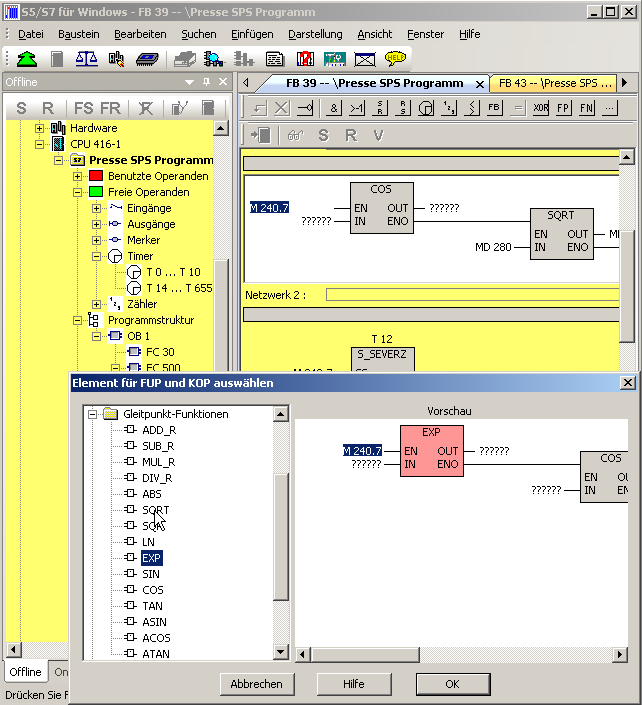Collapse the CPU 416-1 tree node
The width and height of the screenshot is (642, 705).
point(40,144)
